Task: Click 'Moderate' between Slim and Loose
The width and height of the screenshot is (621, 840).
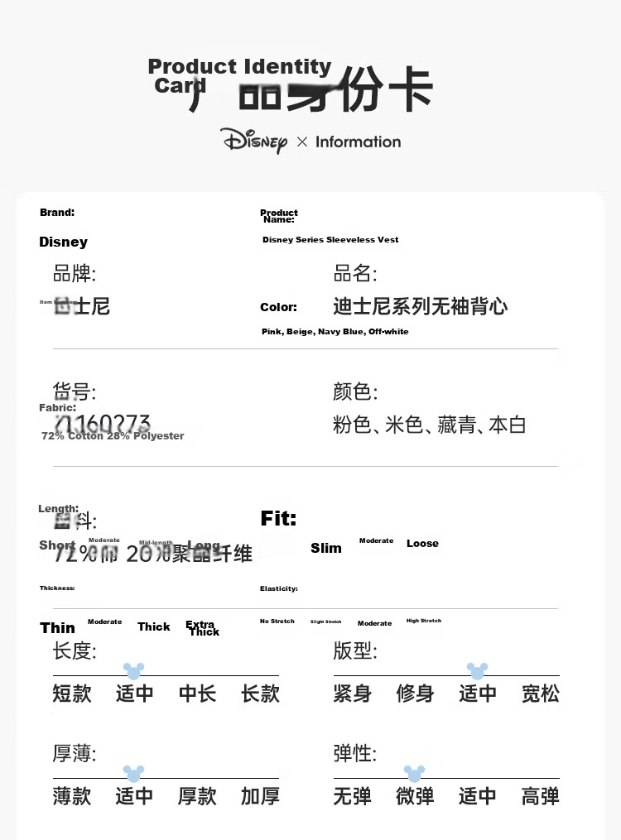Action: click(376, 540)
